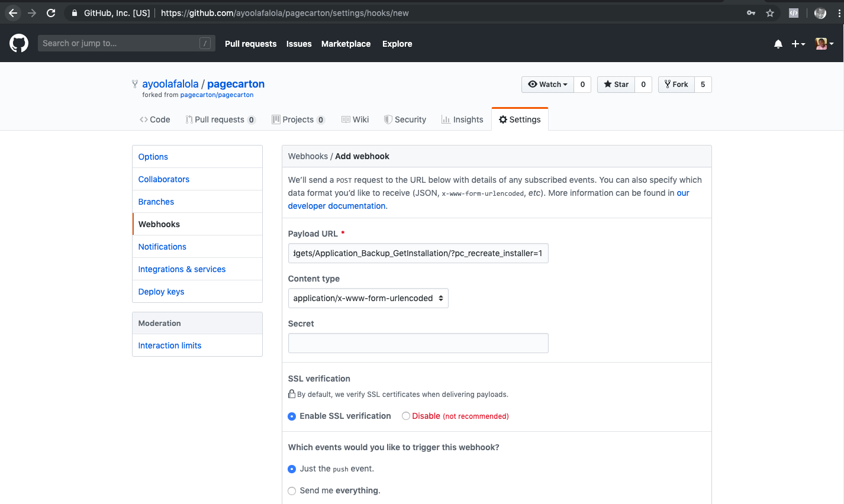Open notifications bell icon
Image resolution: width=844 pixels, height=504 pixels.
click(x=778, y=44)
